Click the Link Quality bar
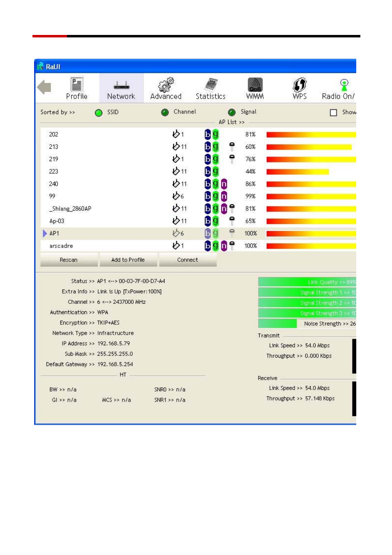 coord(307,282)
